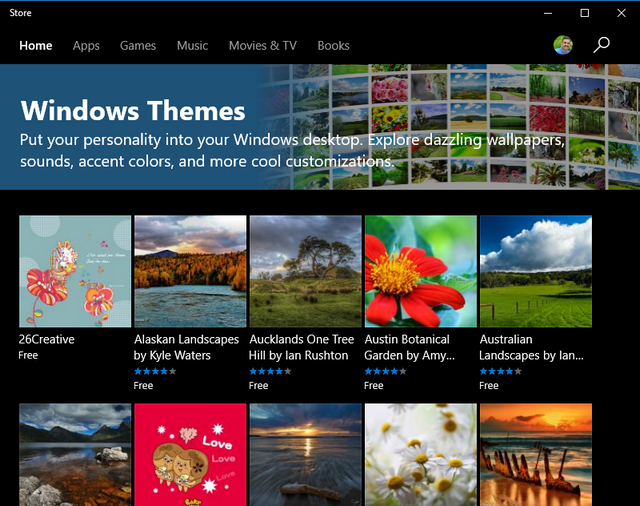Switch to the Books tab
640x506 pixels.
pos(333,45)
